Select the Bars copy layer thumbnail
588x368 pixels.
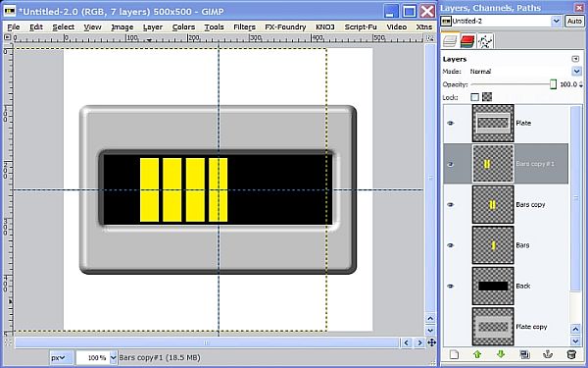click(493, 205)
